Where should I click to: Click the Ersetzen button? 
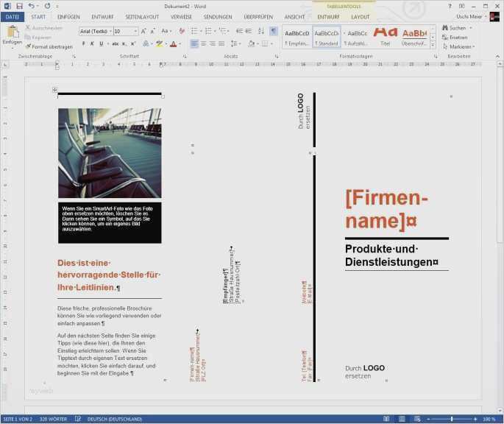click(455, 37)
